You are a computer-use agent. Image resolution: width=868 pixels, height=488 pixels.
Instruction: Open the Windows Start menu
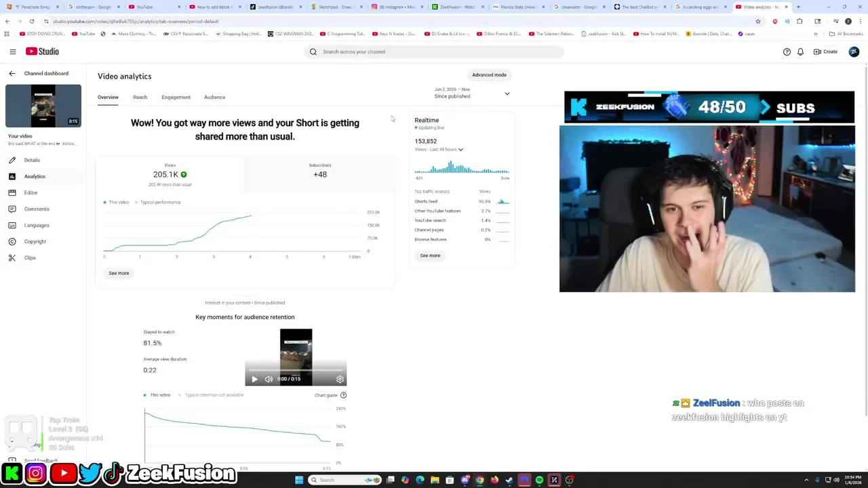pyautogui.click(x=299, y=480)
